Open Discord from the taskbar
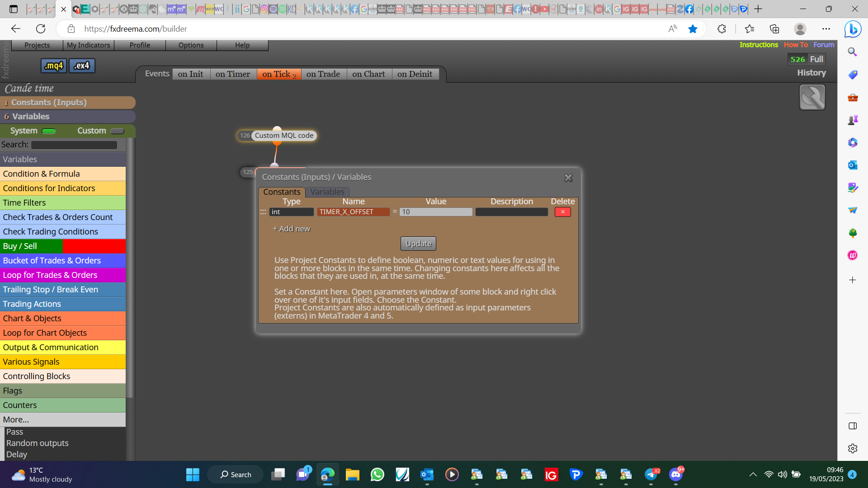This screenshot has height=488, width=868. click(676, 474)
